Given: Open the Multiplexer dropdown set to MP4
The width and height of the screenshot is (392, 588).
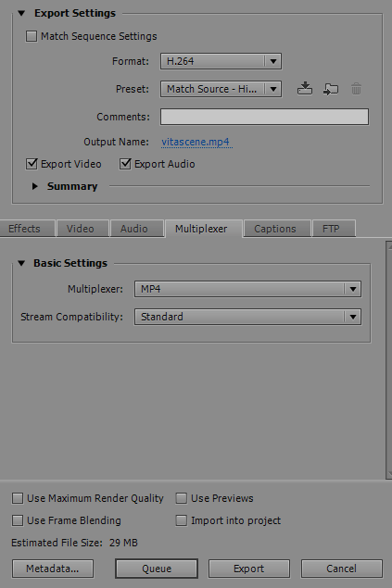Looking at the screenshot, I should click(247, 289).
